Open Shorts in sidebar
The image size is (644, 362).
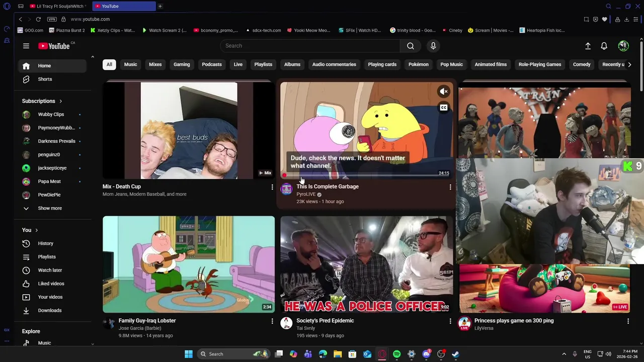(x=53, y=79)
